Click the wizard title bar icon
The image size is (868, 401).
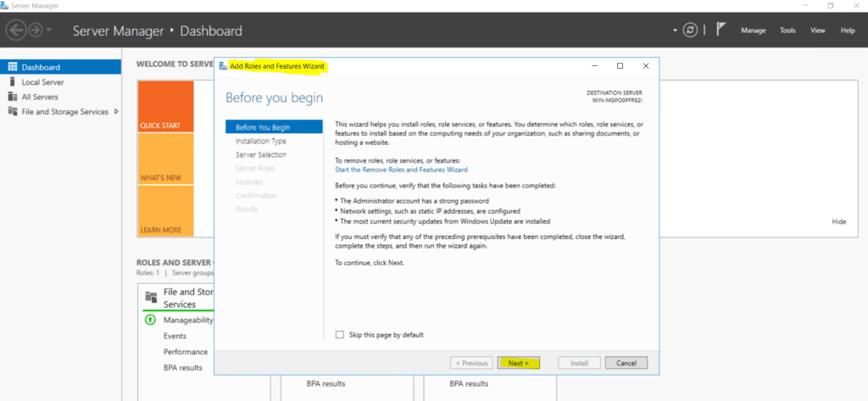pyautogui.click(x=223, y=66)
